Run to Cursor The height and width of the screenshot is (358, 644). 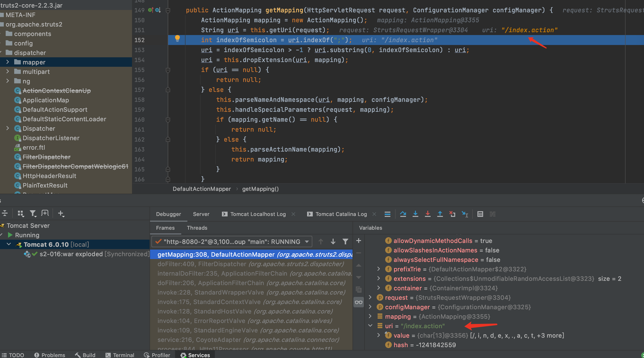coord(465,214)
